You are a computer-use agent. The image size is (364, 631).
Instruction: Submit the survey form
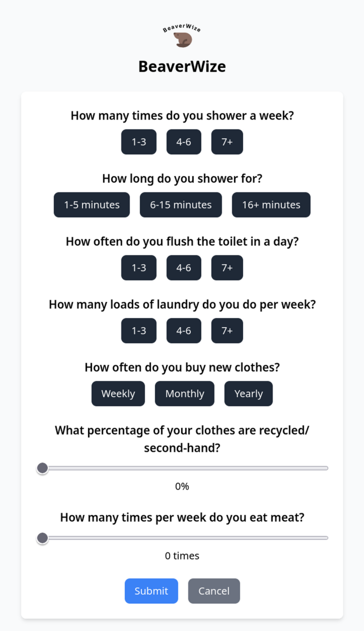[152, 591]
